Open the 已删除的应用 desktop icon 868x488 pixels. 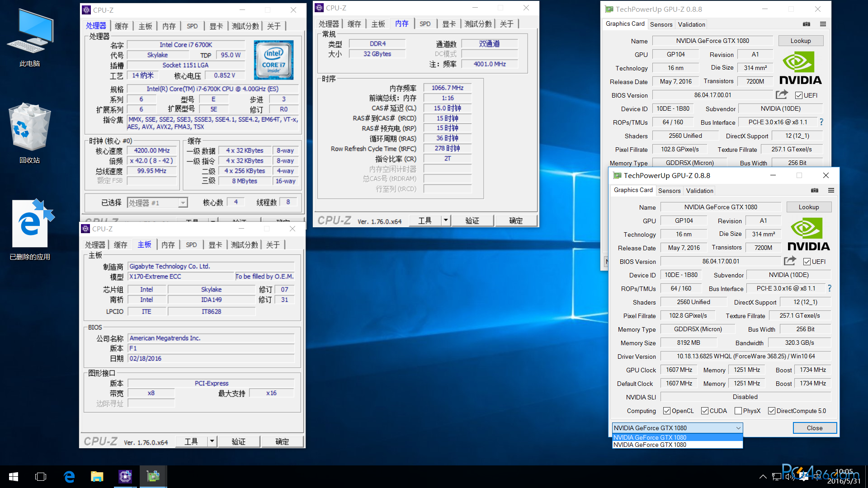point(30,230)
